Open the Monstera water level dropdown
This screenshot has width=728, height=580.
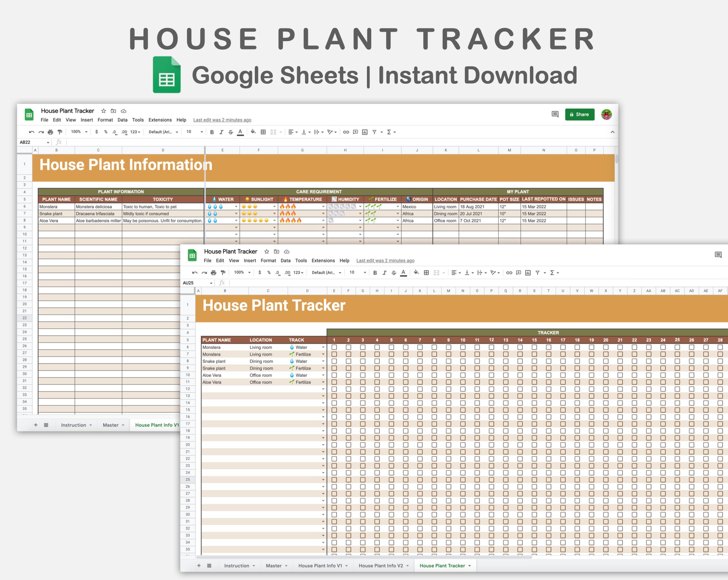tap(236, 207)
